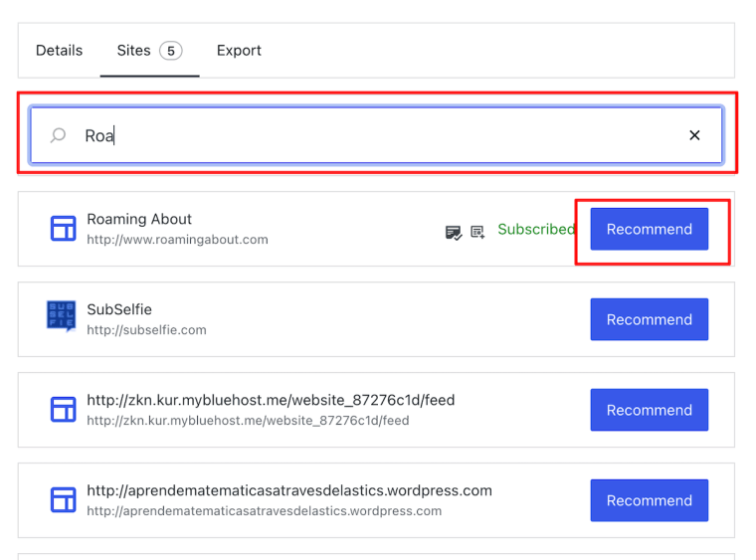
Task: Recommend the Roaming About site
Action: (649, 229)
